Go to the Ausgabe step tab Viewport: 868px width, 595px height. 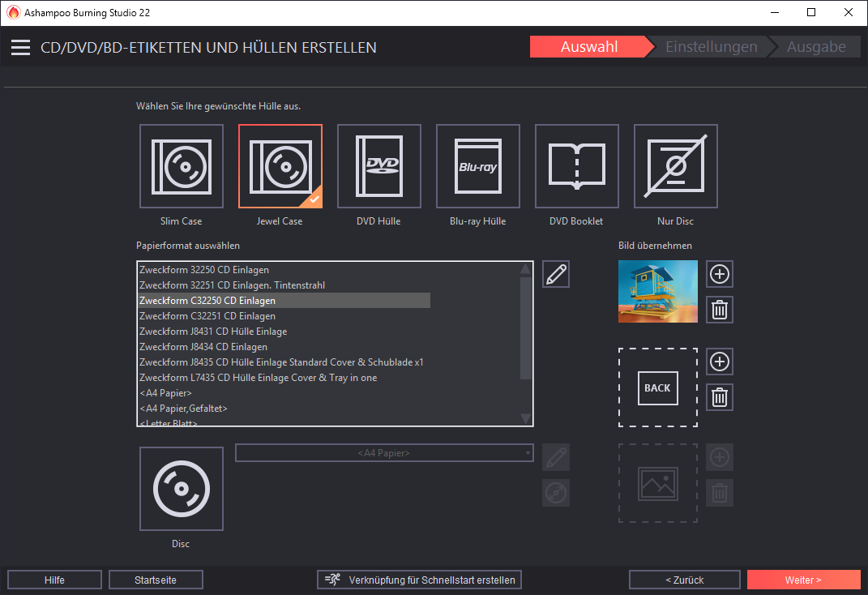click(x=816, y=47)
